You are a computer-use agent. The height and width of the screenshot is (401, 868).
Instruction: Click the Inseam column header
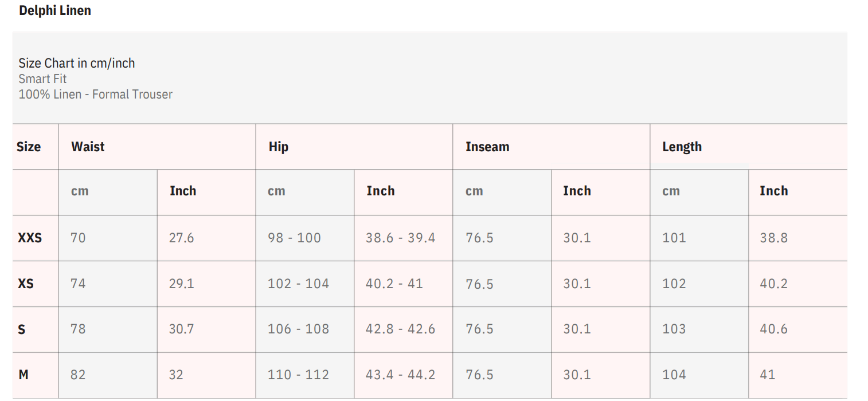[x=487, y=147]
